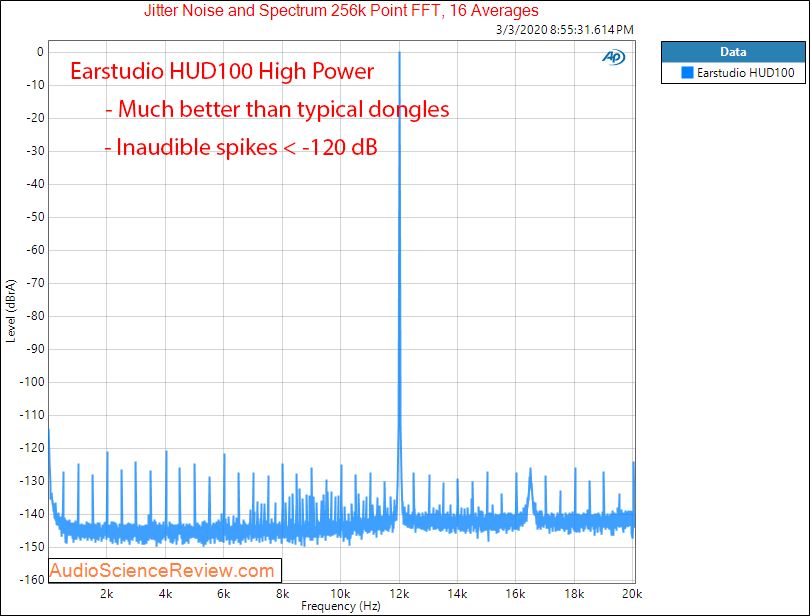
Task: Select the Earstudio HUD100 legend label
Action: click(x=745, y=73)
